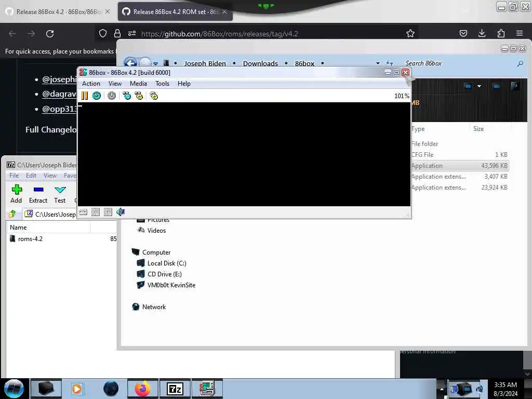Close the first Release 86Box 4.2 tab
The image size is (532, 399).
click(x=107, y=11)
